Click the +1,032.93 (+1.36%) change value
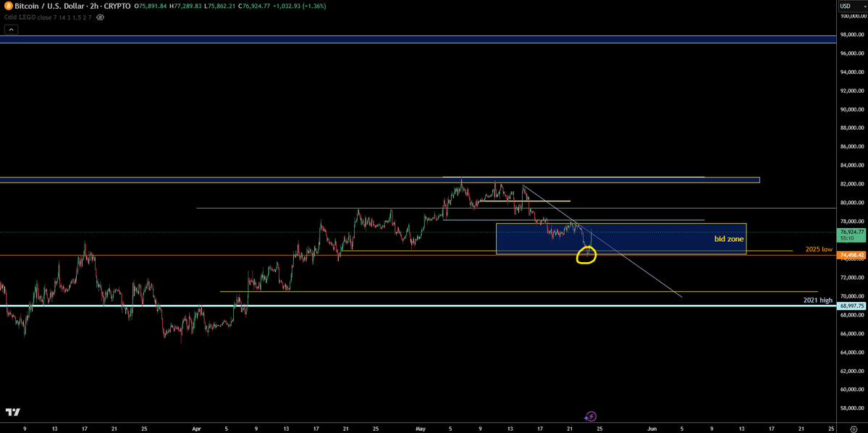Viewport: 868px width, 433px height. [x=300, y=6]
